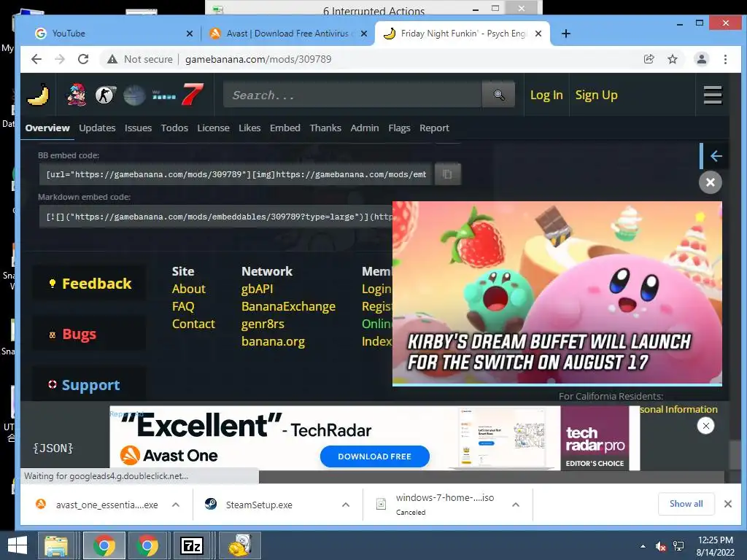Open the FAQ link
Image resolution: width=747 pixels, height=560 pixels.
183,306
